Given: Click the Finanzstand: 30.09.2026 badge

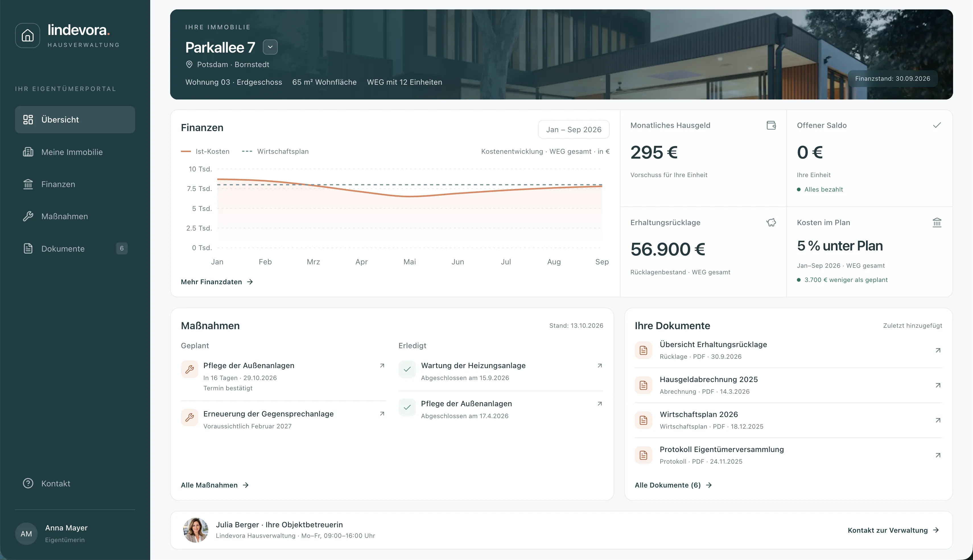Looking at the screenshot, I should point(892,78).
